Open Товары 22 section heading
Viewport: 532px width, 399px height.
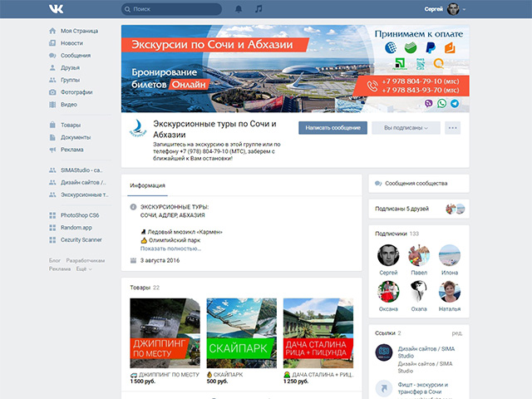click(x=145, y=288)
